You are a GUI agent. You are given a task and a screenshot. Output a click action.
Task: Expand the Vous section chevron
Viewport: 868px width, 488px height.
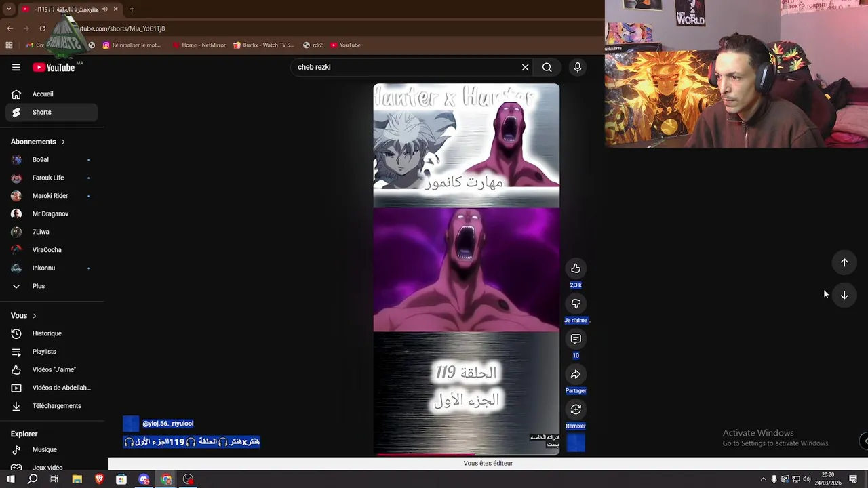coord(35,316)
